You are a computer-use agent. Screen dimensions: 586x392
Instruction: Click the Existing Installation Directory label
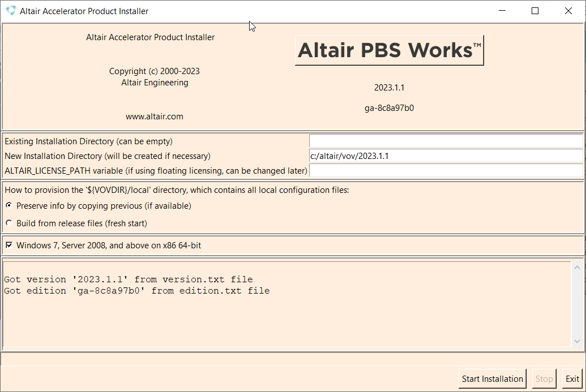point(88,141)
